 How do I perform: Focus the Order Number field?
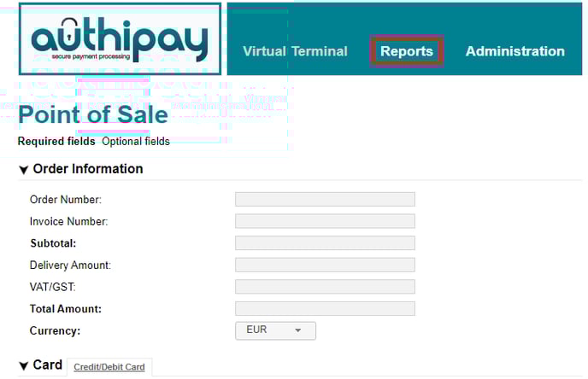325,199
